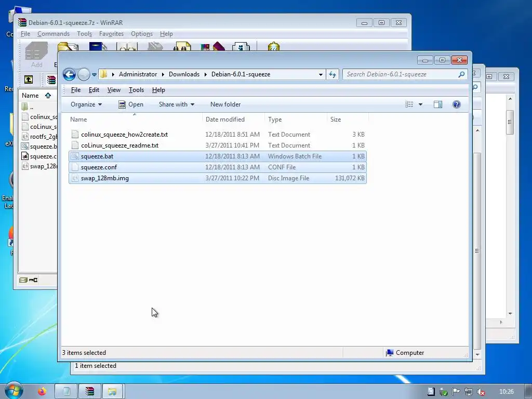Viewport: 532px width, 399px height.
Task: Click the squeeze.bat file icon
Action: coord(75,156)
